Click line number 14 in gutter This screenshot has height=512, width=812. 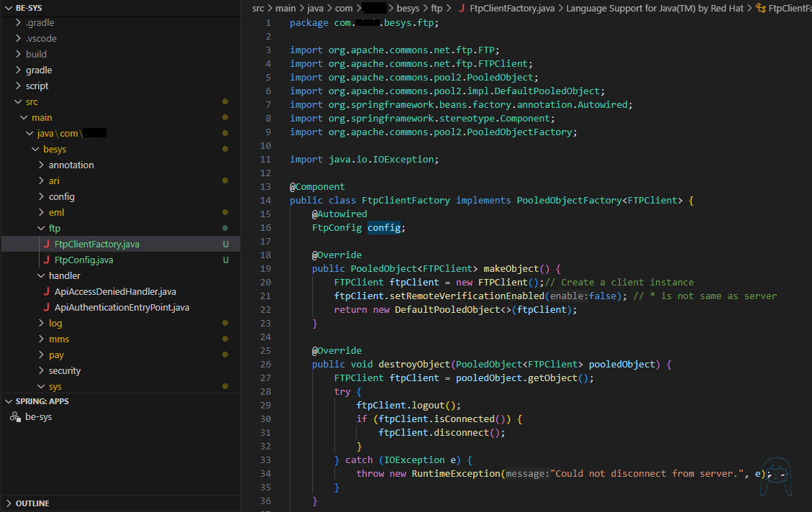click(265, 201)
